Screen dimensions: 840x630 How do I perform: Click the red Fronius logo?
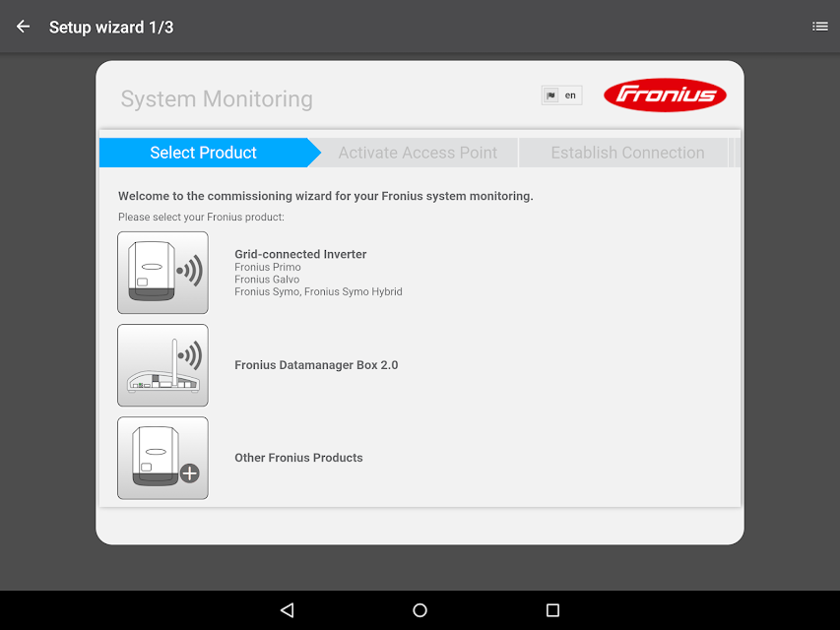pos(665,94)
